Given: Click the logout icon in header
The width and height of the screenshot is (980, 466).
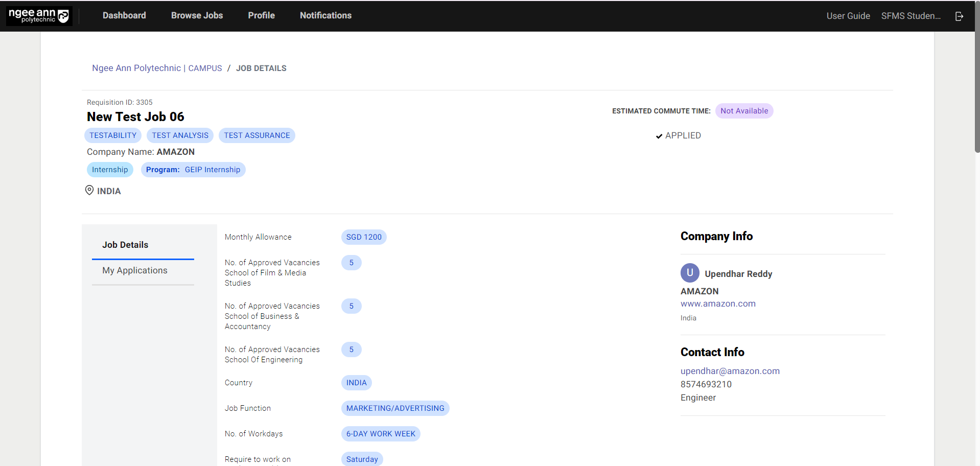Looking at the screenshot, I should 959,16.
